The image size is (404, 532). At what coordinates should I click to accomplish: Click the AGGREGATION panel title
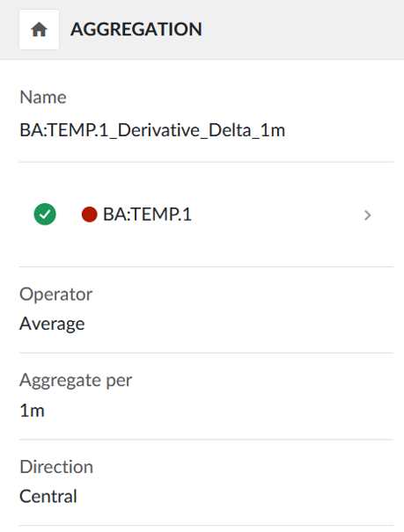pyautogui.click(x=136, y=30)
